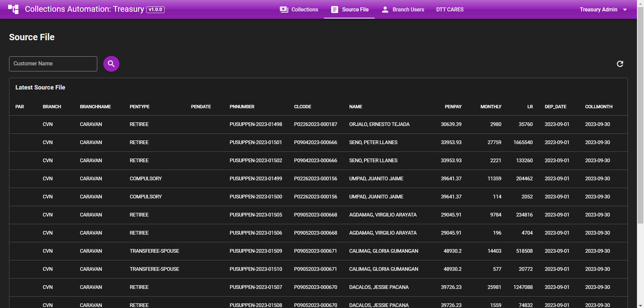644x308 pixels.
Task: Click the MONTHLY value 2221
Action: pyautogui.click(x=496, y=161)
